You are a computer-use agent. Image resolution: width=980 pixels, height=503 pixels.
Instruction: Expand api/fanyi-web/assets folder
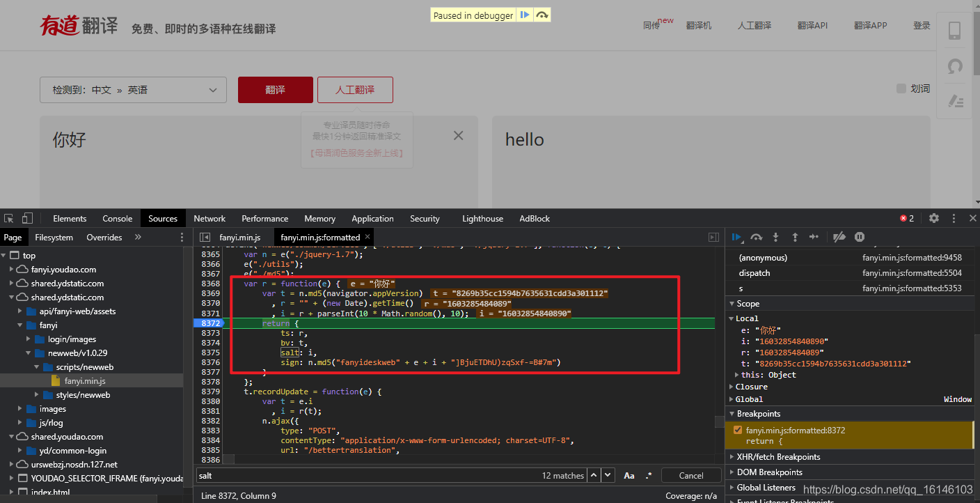(x=21, y=311)
